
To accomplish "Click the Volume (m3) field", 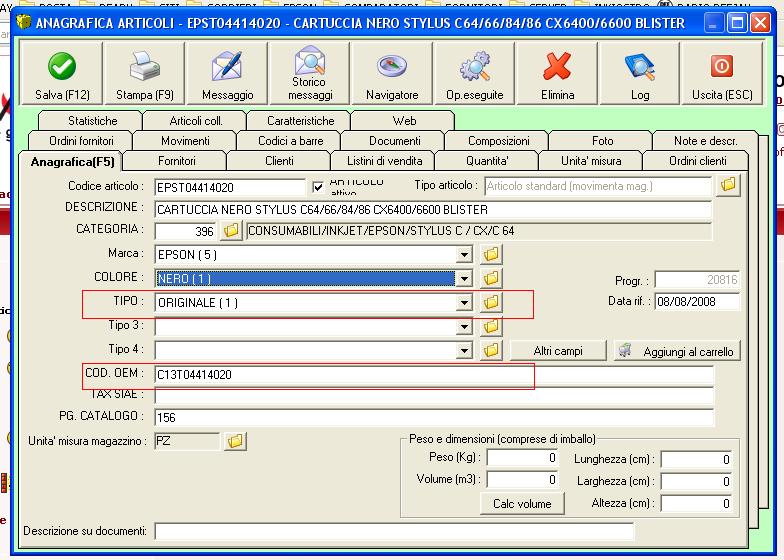I will (522, 480).
